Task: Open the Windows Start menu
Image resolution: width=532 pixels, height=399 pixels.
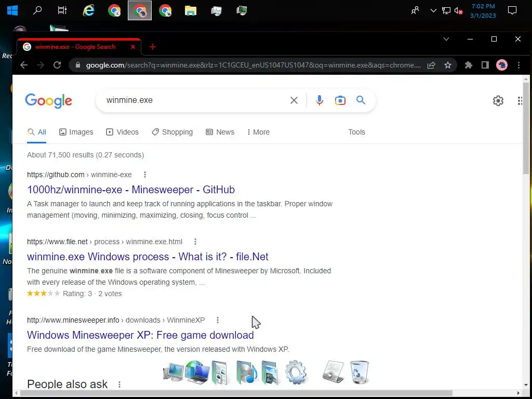Action: point(12,10)
